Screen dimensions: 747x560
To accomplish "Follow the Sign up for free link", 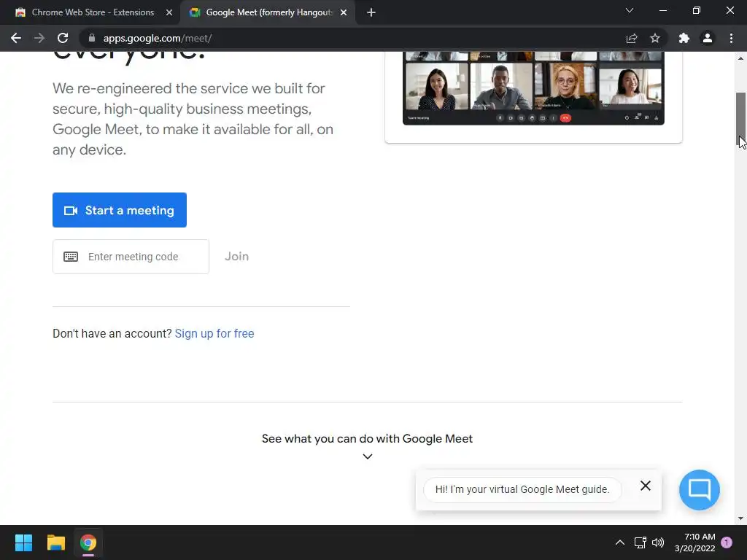I will point(214,333).
